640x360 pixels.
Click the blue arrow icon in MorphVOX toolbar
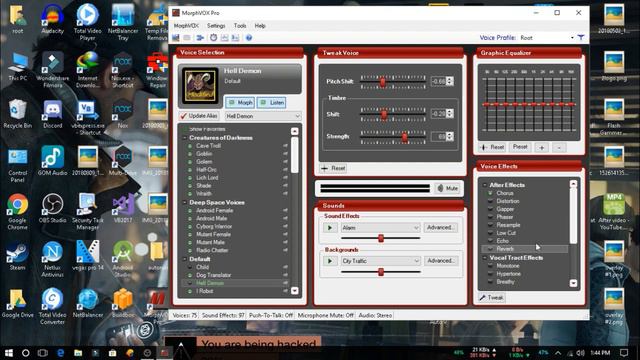[x=200, y=38]
